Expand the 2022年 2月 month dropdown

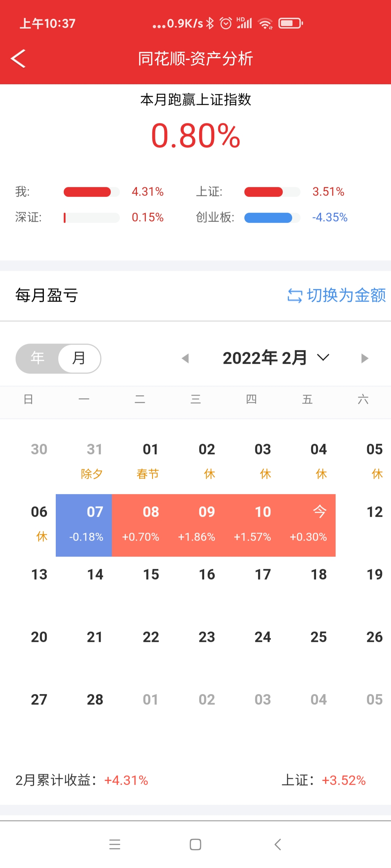click(x=265, y=358)
